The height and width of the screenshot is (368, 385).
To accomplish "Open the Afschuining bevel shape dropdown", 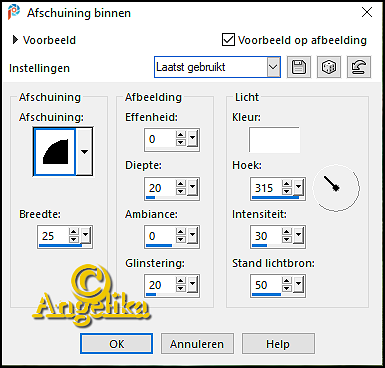I will pyautogui.click(x=84, y=152).
